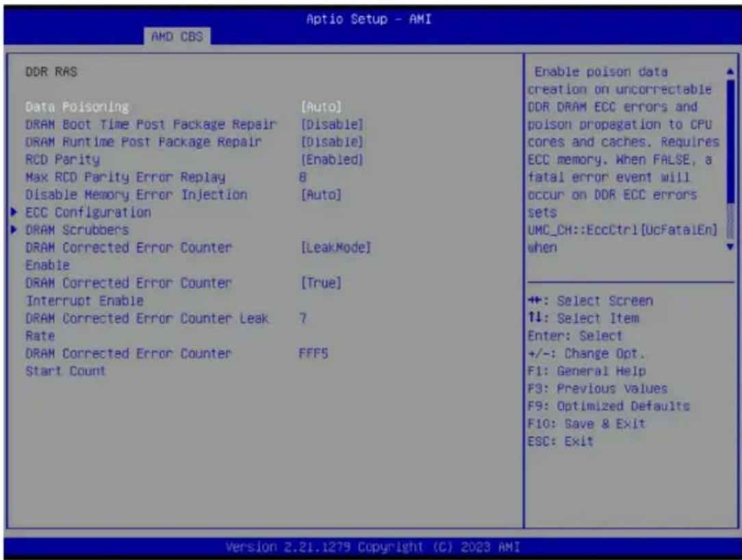Open DRAM Scrubbers submenu

77,230
